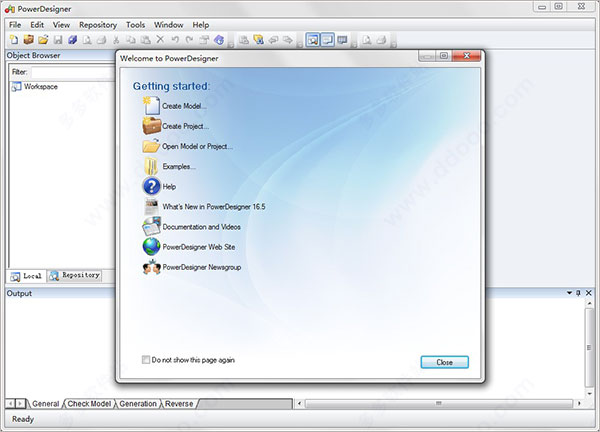Click the 'Create Project...' link
This screenshot has width=600, height=432.
pos(186,126)
